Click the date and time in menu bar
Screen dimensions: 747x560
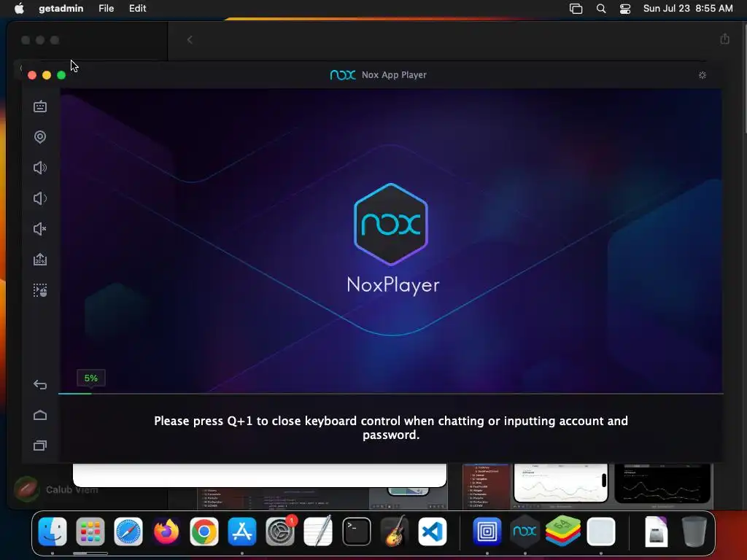[688, 8]
